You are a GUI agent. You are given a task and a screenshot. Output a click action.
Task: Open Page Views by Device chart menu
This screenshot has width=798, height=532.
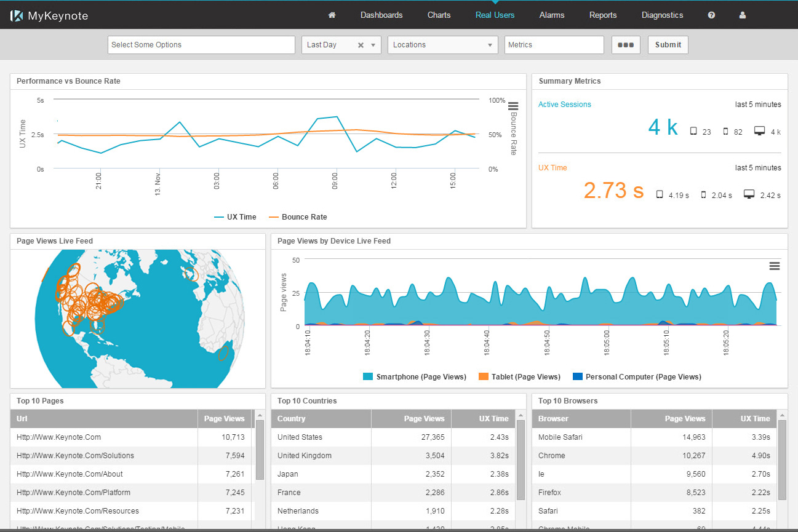[775, 266]
